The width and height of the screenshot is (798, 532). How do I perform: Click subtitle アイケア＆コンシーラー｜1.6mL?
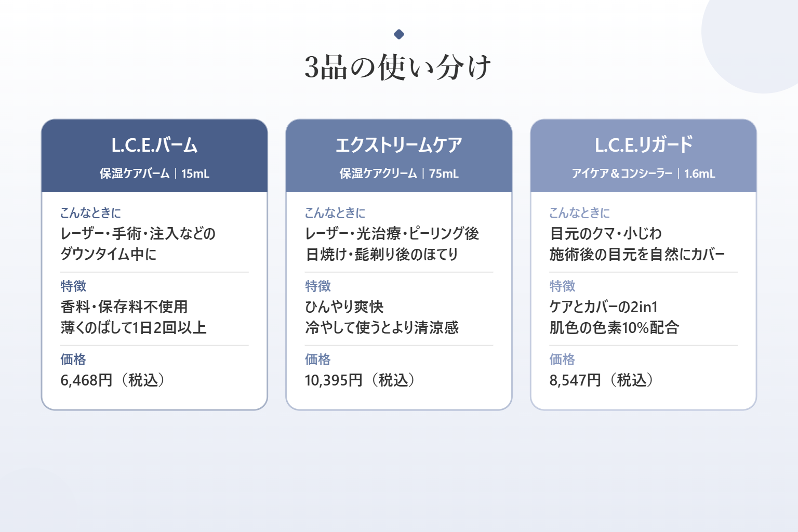click(643, 174)
